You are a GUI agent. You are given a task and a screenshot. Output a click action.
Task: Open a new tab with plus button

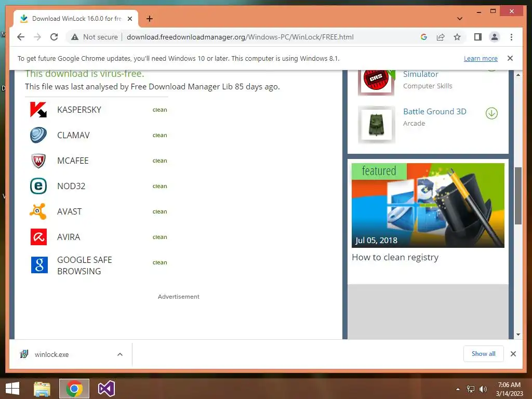click(x=149, y=19)
